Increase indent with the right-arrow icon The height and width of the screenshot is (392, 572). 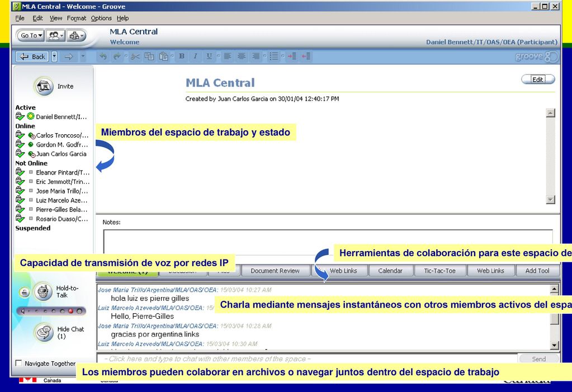tap(292, 56)
